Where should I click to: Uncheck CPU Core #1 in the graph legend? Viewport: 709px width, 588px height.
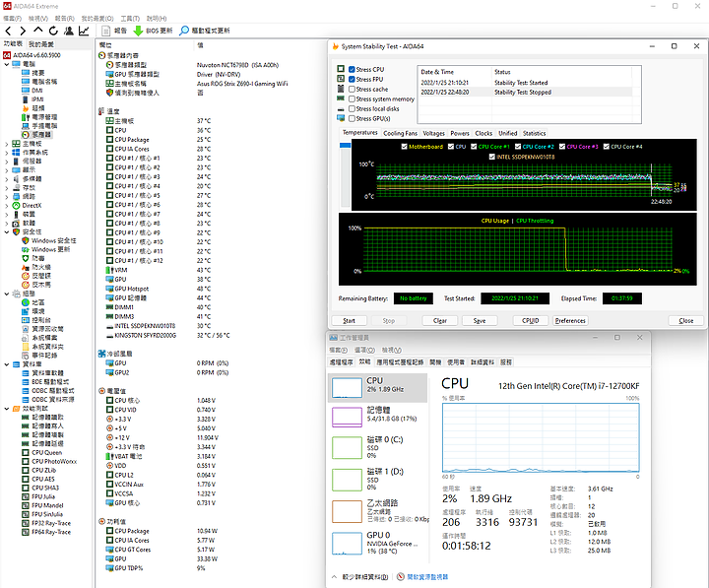(x=474, y=147)
